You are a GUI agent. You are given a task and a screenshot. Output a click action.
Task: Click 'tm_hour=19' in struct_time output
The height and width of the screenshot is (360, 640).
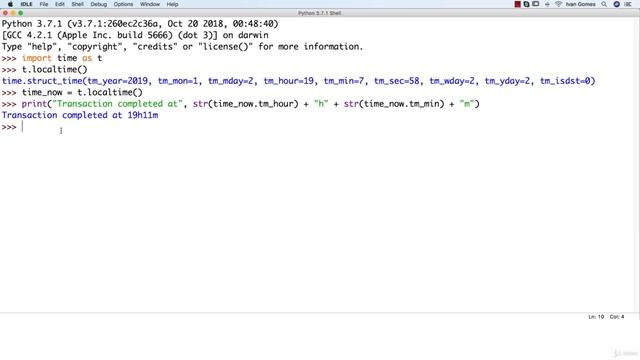289,81
